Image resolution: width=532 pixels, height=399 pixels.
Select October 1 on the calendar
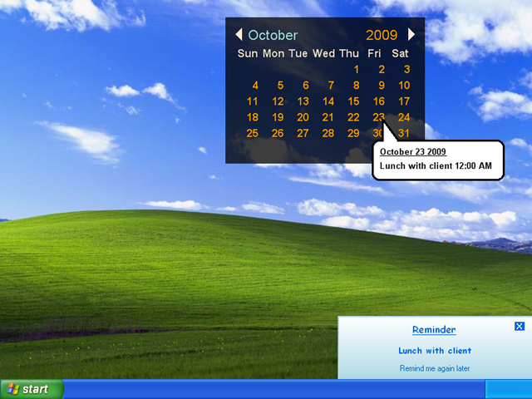[x=356, y=70]
